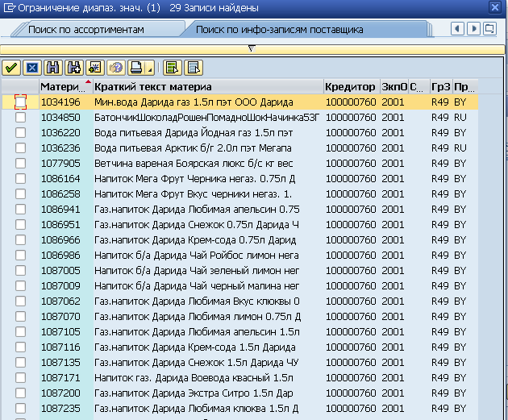
Task: Tick checkbox for material 1034196
Action: [20, 102]
